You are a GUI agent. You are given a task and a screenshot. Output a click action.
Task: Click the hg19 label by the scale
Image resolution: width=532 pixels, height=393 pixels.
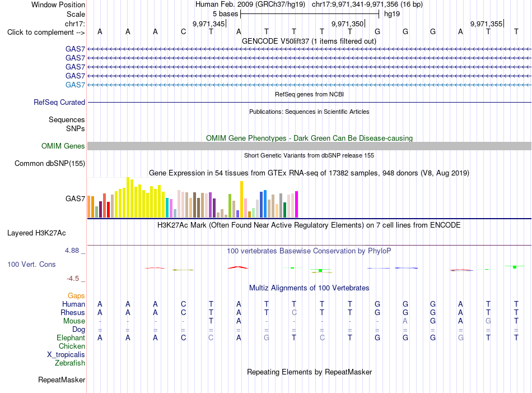coord(392,14)
